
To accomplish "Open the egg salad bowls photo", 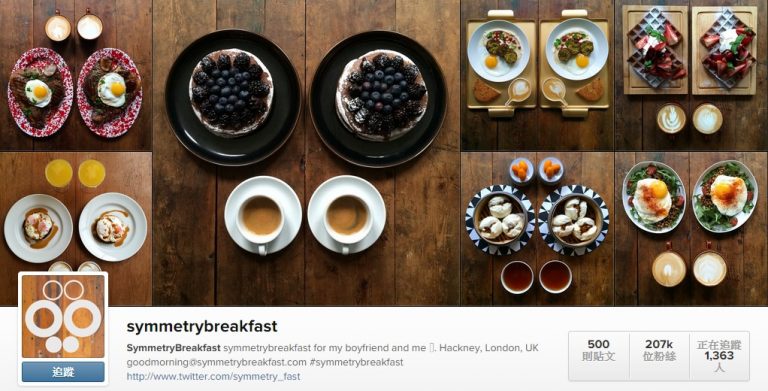I will click(x=691, y=229).
